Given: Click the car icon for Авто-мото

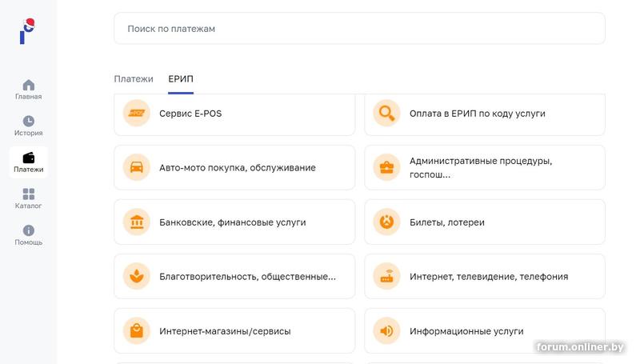Looking at the screenshot, I should click(x=137, y=168).
